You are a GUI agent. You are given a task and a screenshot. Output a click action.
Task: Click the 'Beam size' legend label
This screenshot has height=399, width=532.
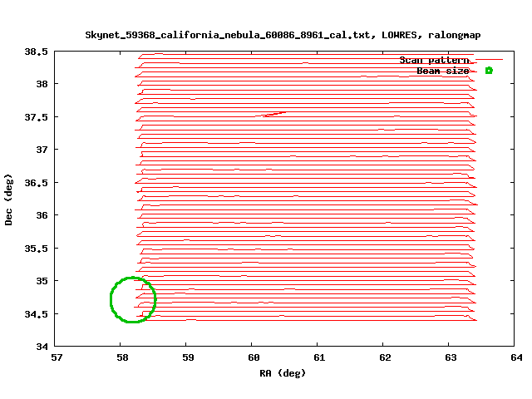443,71
